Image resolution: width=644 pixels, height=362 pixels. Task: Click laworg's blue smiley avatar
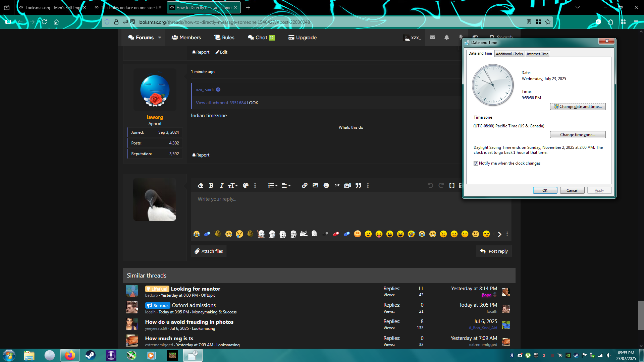pos(155,90)
